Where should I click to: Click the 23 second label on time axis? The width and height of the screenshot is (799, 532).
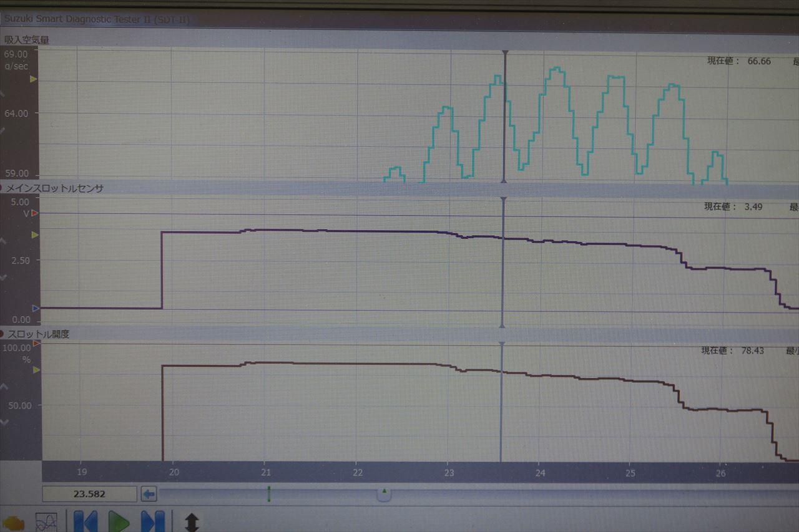(449, 473)
